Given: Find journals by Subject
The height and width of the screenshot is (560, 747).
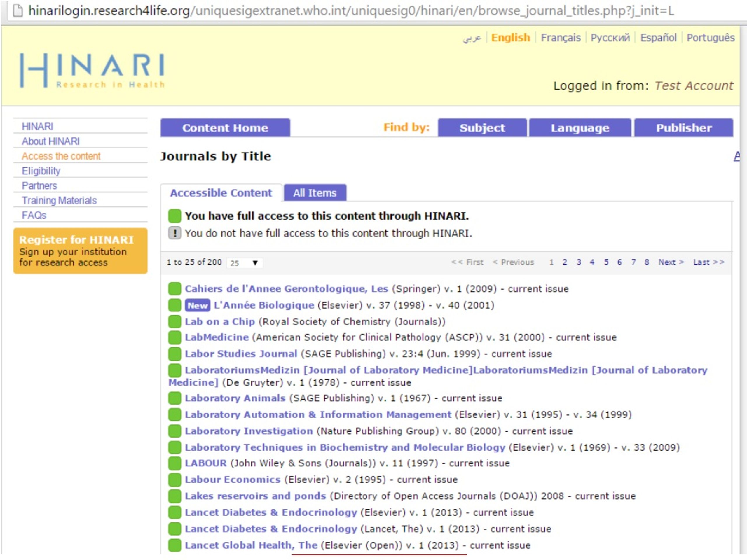Looking at the screenshot, I should click(482, 128).
